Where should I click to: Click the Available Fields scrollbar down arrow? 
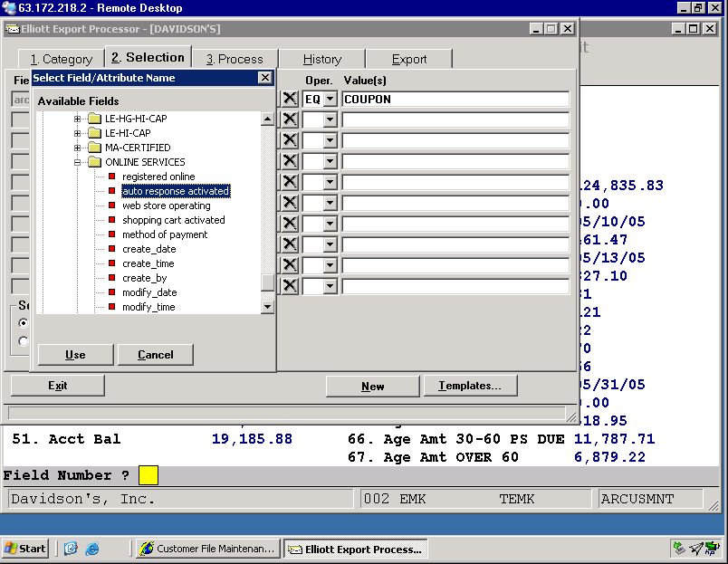tap(267, 306)
